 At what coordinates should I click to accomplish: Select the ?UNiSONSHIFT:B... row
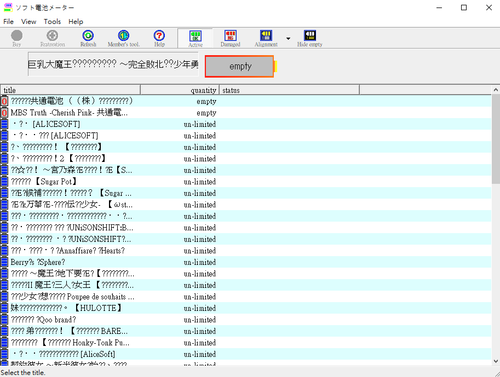coord(246,228)
